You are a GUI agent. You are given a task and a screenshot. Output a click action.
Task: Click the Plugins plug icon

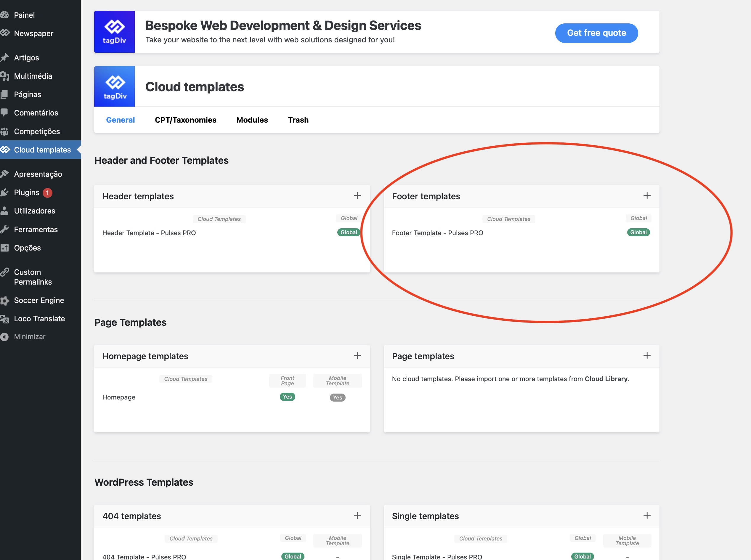(4, 192)
